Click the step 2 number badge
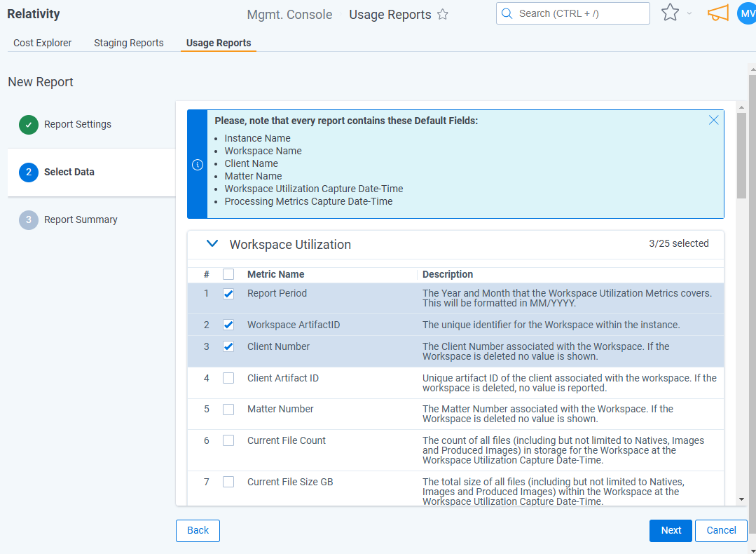Screen dimensions: 756x554 pos(29,173)
